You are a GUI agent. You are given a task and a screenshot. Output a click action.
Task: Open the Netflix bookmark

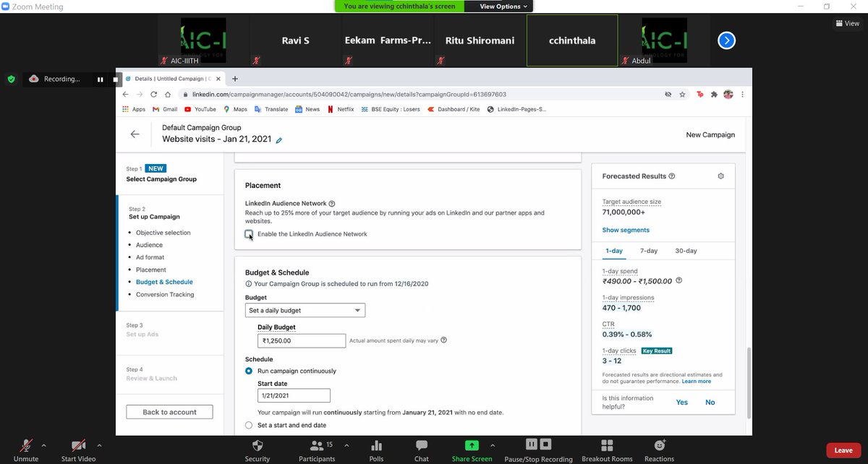[x=341, y=109]
